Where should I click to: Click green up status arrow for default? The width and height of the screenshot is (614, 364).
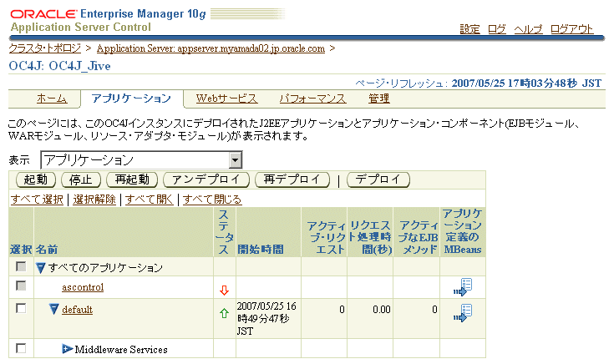click(x=224, y=313)
